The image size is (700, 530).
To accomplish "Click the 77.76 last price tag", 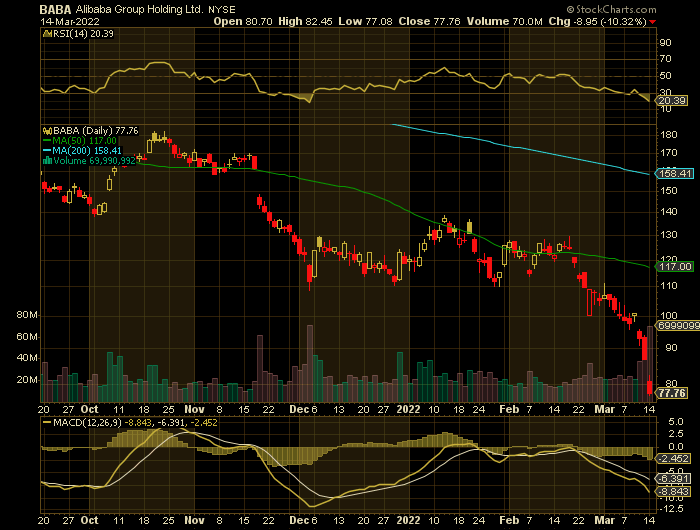I will click(671, 393).
